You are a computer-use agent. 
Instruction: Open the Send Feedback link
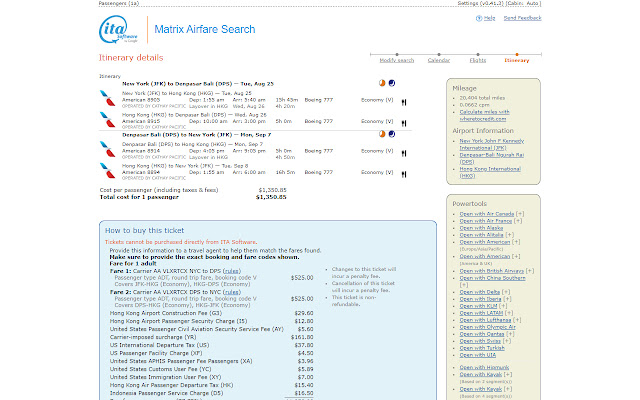pos(522,18)
